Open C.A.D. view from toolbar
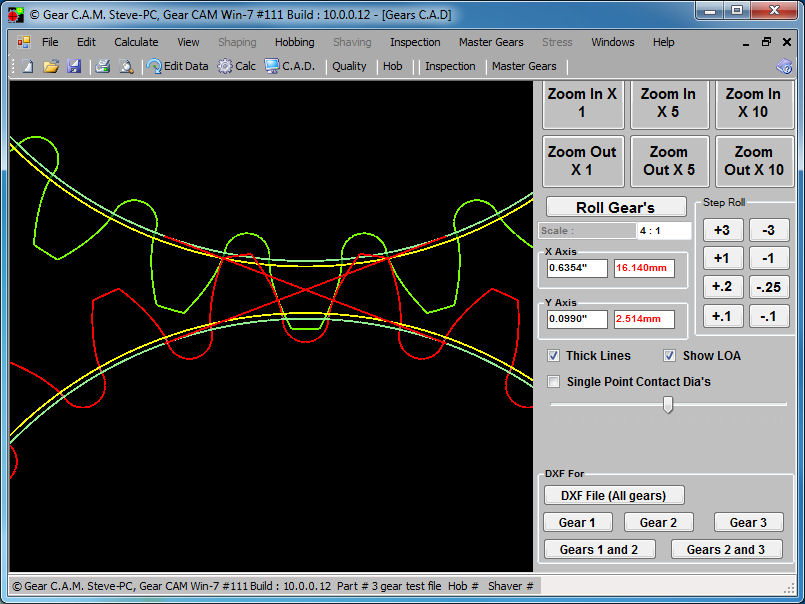The image size is (805, 604). pos(290,66)
